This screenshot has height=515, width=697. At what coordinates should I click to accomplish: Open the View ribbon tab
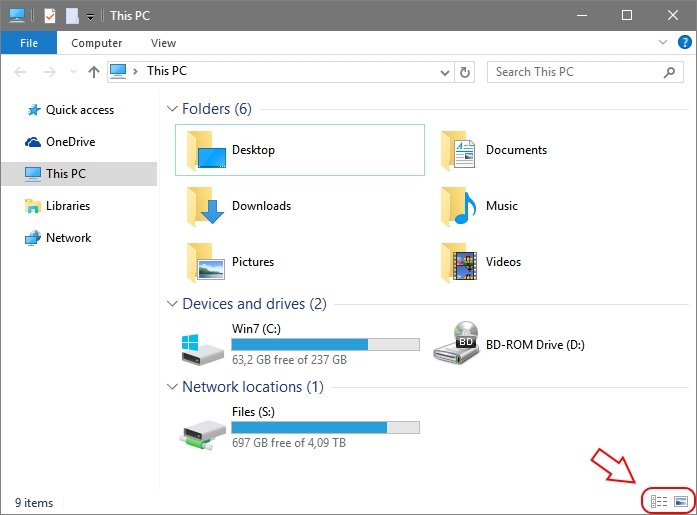point(163,43)
